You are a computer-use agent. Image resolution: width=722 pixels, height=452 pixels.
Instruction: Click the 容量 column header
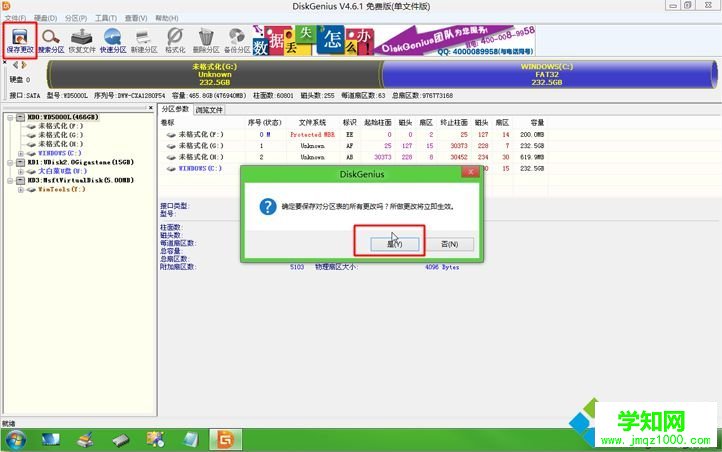coord(537,123)
